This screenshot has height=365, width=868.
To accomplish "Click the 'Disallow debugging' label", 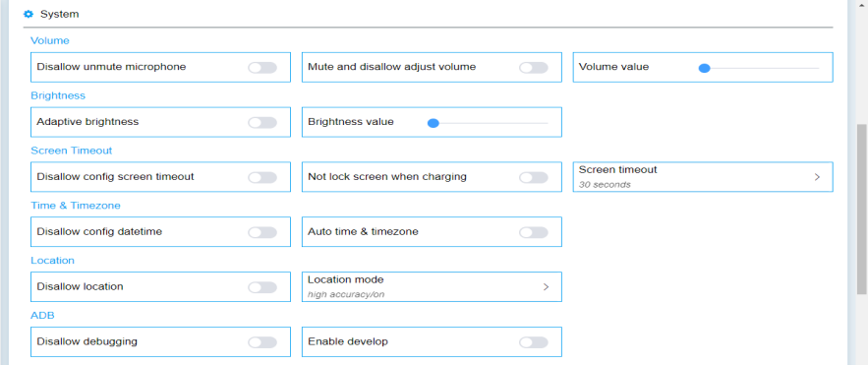I will (87, 341).
